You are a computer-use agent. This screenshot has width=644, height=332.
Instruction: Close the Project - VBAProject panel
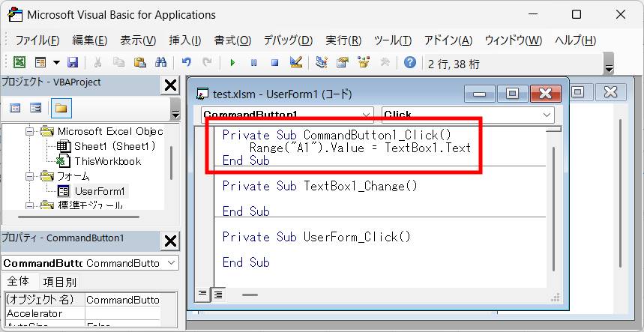[x=170, y=85]
